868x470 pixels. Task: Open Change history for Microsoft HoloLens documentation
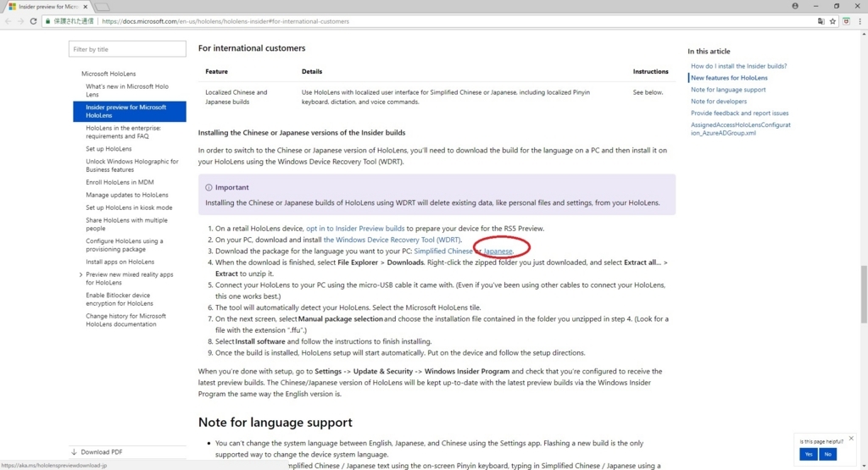125,320
